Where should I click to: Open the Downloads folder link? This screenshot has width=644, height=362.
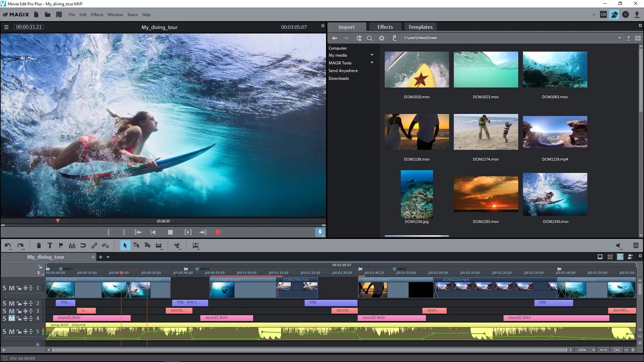tap(338, 78)
